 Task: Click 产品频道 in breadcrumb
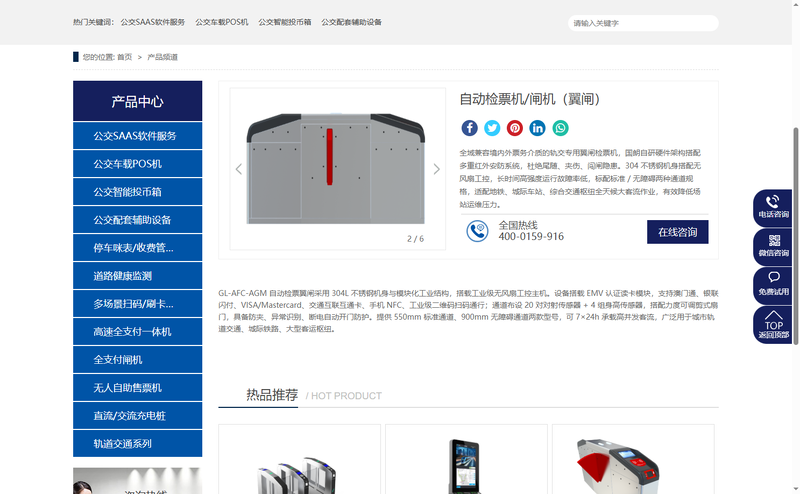pyautogui.click(x=162, y=57)
